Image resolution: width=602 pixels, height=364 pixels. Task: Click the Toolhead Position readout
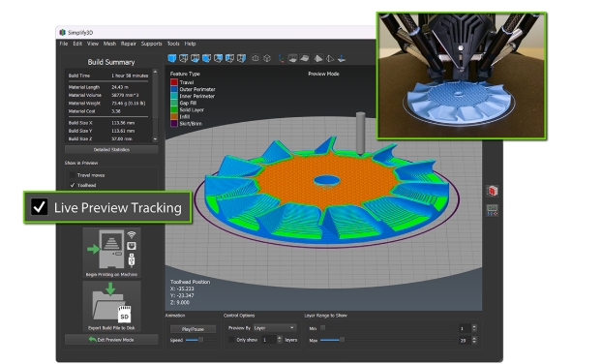click(190, 291)
